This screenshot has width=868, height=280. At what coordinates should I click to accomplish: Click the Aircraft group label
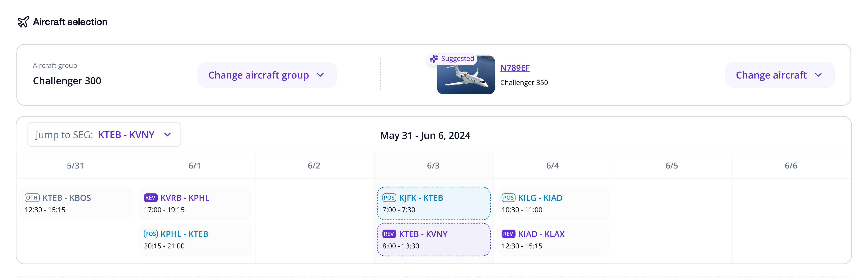coord(55,65)
